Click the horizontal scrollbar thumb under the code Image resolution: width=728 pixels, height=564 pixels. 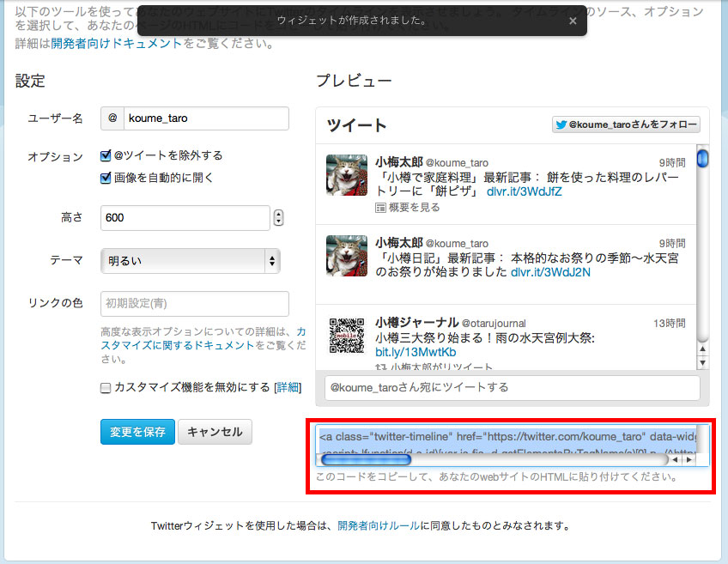pyautogui.click(x=354, y=460)
